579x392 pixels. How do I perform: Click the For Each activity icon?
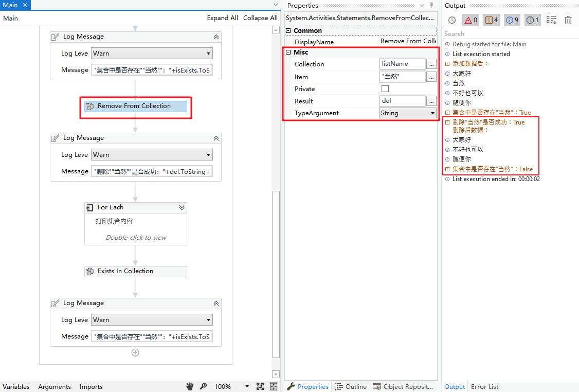tap(91, 207)
